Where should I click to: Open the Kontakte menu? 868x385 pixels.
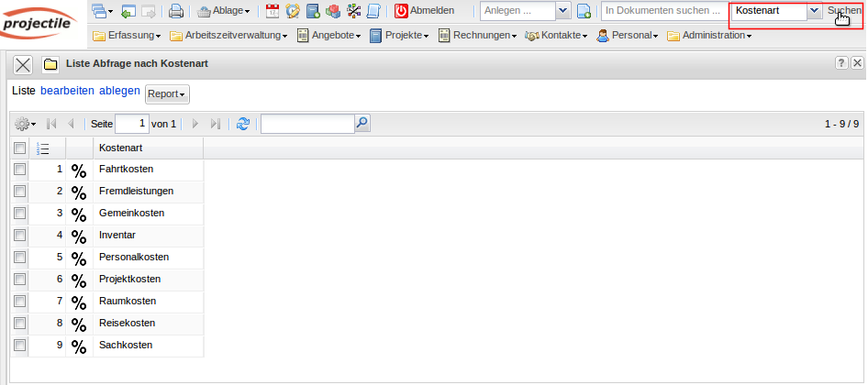coord(556,36)
